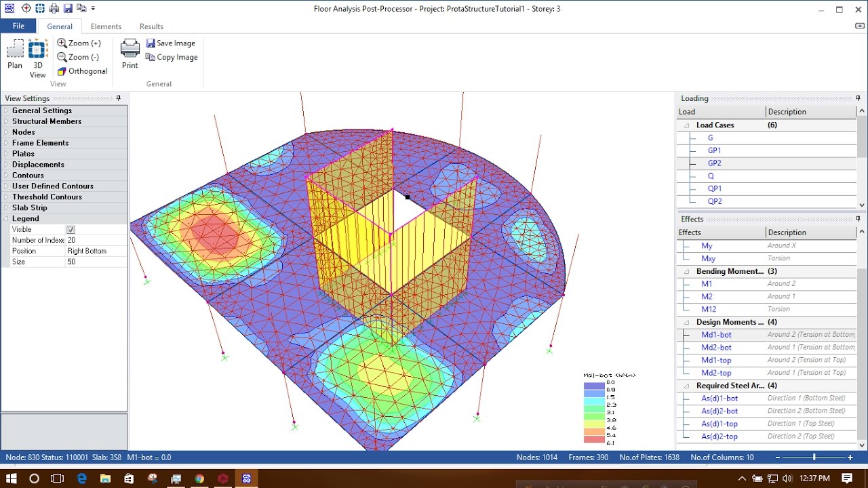Select the Md2-top design moment
Viewport: 868px width, 488px height.
pos(715,372)
